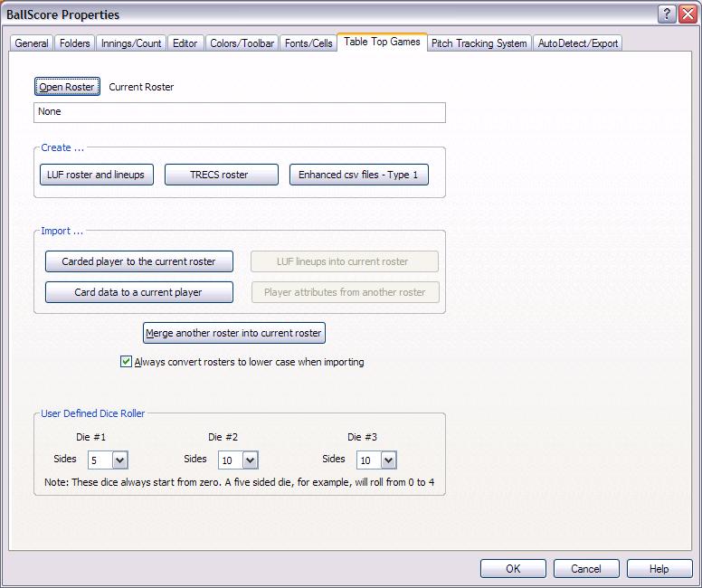Open Help from the bottom button

[x=659, y=569]
